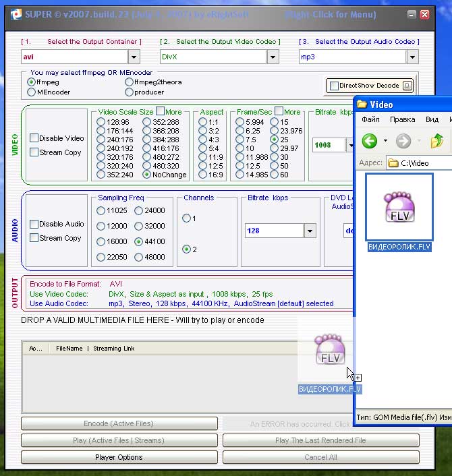Choose the 1:1 aspect ratio

(x=202, y=122)
